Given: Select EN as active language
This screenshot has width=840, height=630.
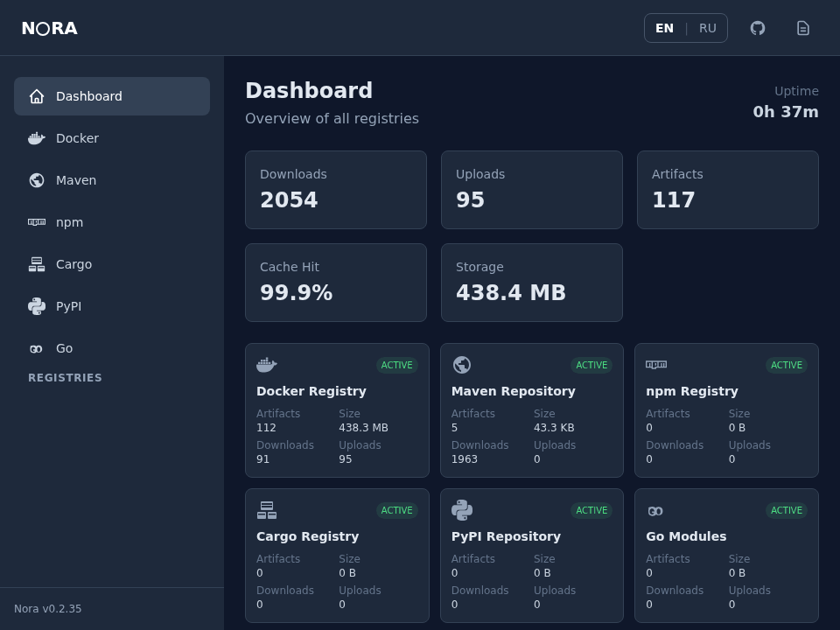Looking at the screenshot, I should coord(664,28).
